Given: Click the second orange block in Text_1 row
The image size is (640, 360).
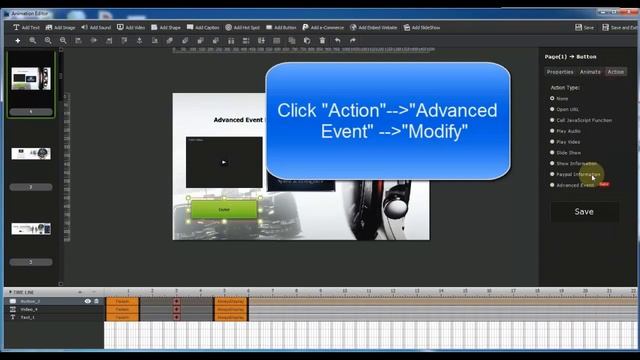Looking at the screenshot, I should (x=231, y=317).
